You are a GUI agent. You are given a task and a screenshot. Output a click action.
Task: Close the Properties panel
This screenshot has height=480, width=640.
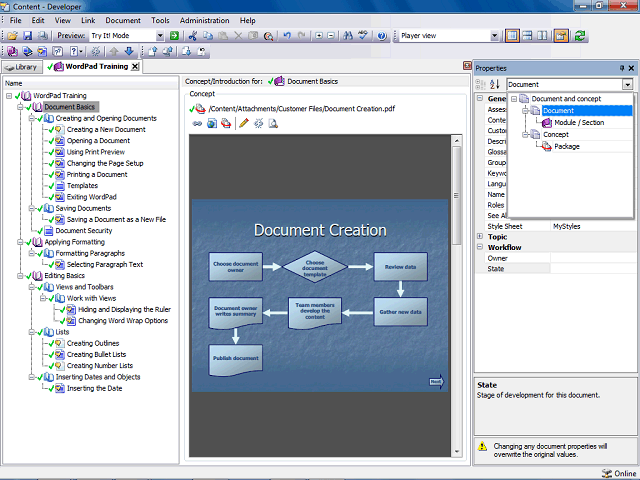(x=631, y=68)
